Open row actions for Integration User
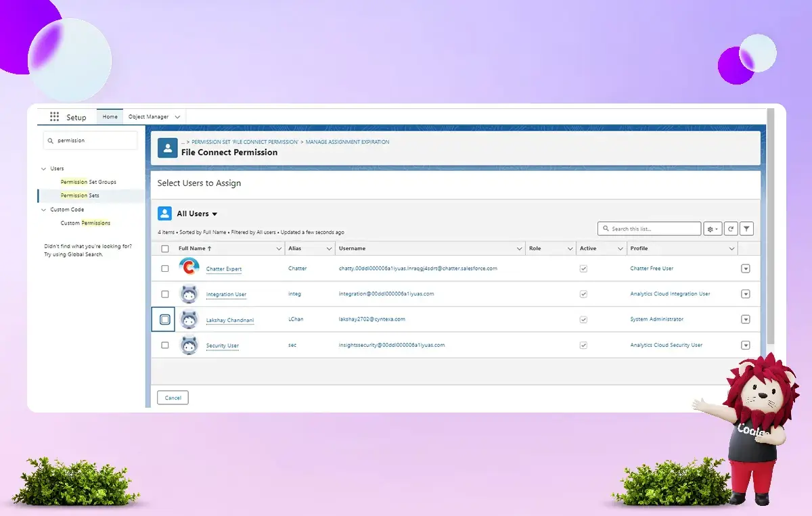Image resolution: width=812 pixels, height=516 pixels. click(746, 294)
